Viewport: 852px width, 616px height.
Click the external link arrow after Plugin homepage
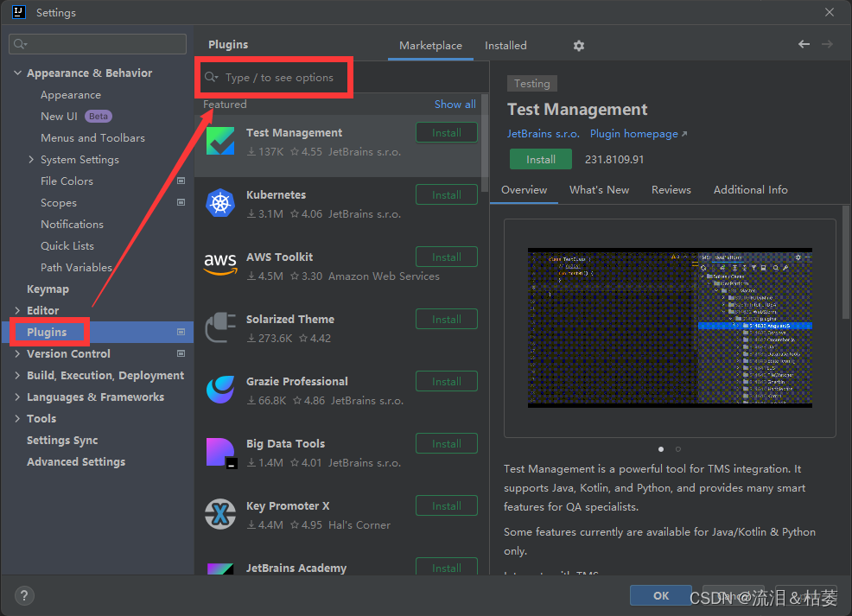tap(684, 134)
